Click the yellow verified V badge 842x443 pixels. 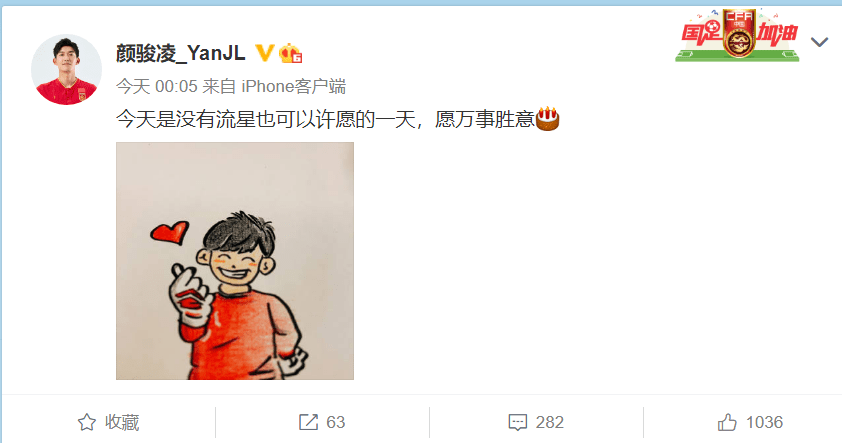pos(265,53)
